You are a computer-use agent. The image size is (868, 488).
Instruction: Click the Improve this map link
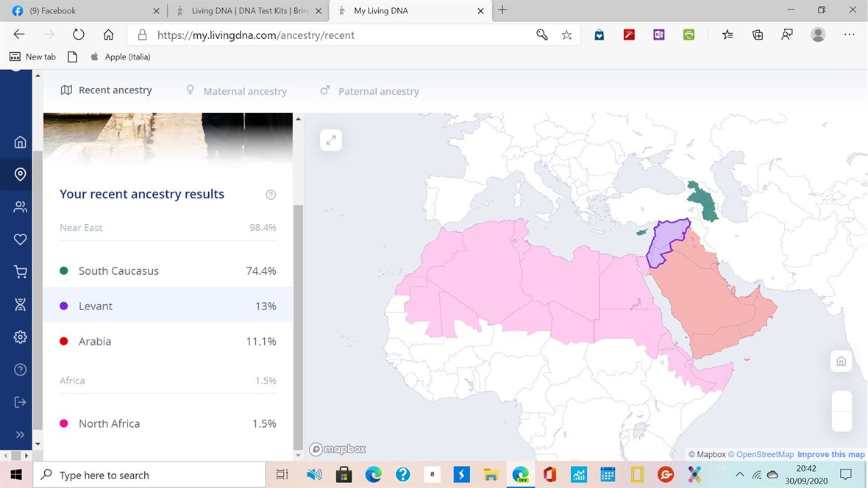[831, 454]
